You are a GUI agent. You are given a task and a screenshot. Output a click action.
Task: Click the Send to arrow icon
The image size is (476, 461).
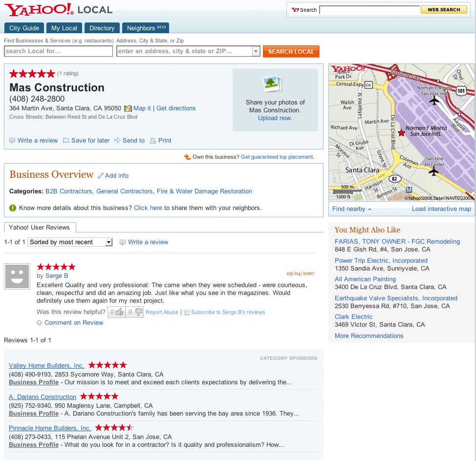(x=117, y=140)
